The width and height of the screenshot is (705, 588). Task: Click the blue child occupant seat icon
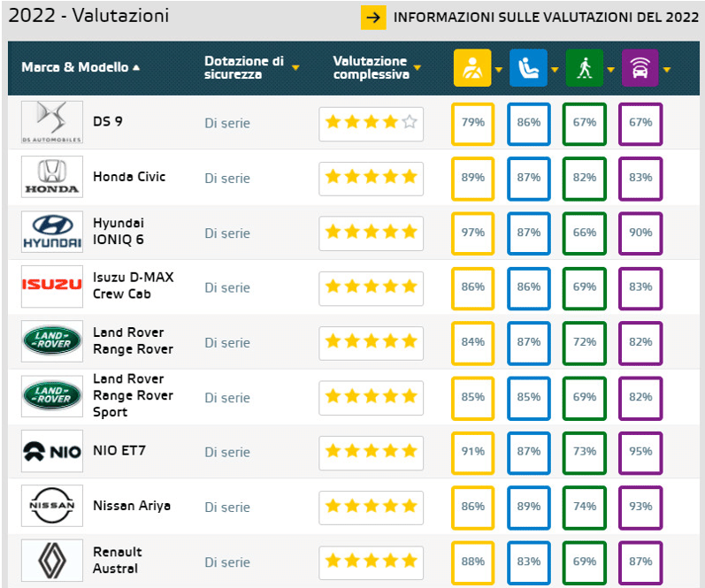pyautogui.click(x=528, y=68)
